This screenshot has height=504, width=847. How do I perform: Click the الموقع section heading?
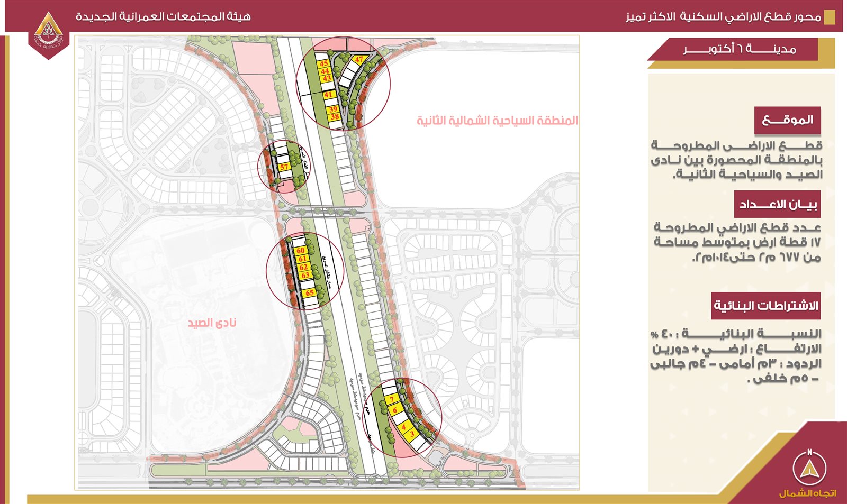click(787, 121)
